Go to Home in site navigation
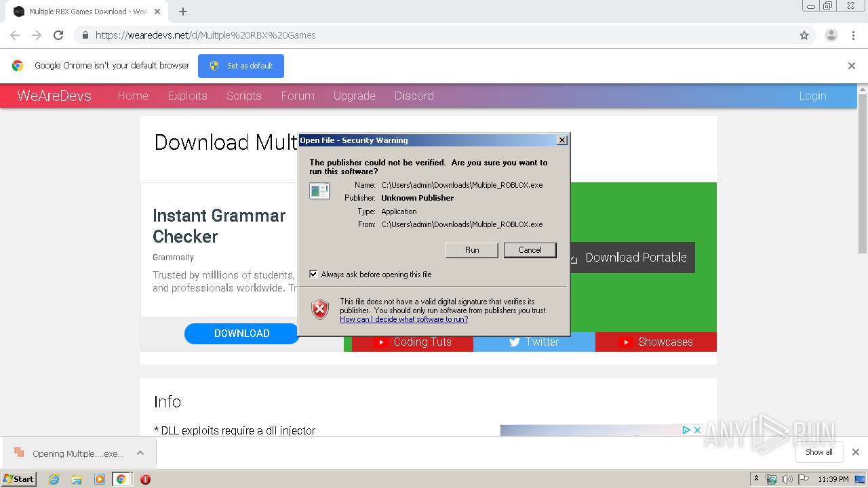868x488 pixels. click(x=133, y=96)
